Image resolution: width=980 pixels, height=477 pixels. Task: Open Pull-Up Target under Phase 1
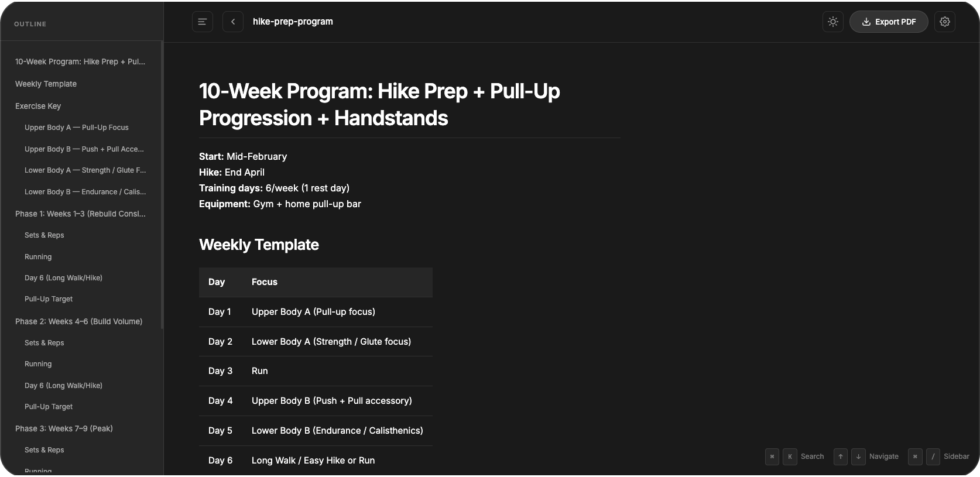(x=49, y=298)
